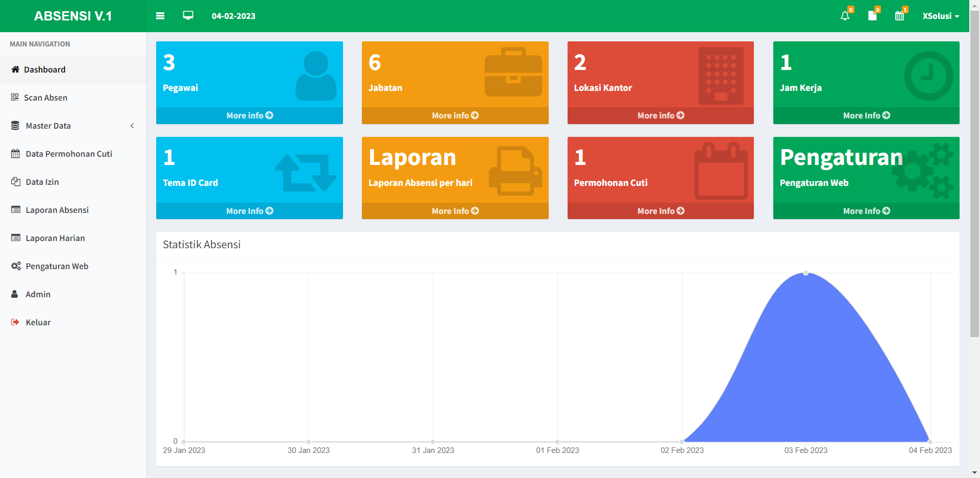The width and height of the screenshot is (980, 478).
Task: Click the monitor icon in top bar
Action: tap(188, 15)
